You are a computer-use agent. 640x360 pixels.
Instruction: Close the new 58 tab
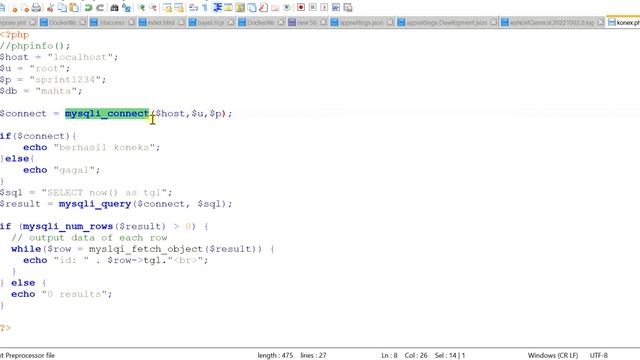click(323, 22)
